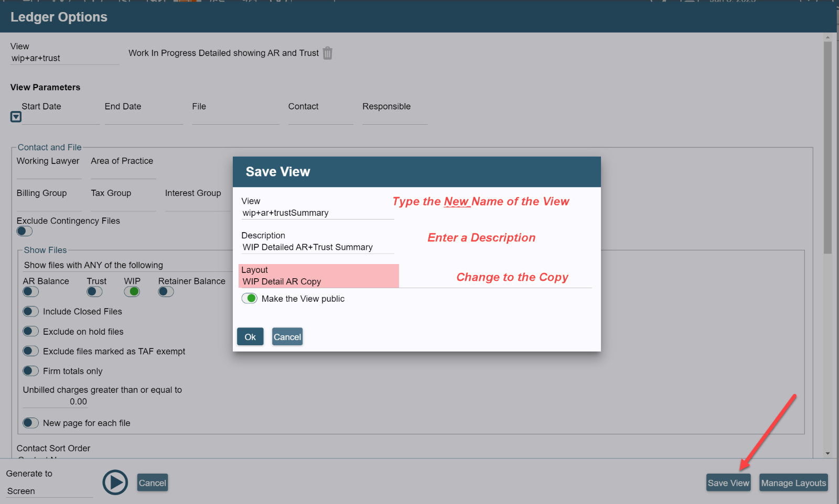Enable New page for each file
839x504 pixels.
[x=30, y=423]
